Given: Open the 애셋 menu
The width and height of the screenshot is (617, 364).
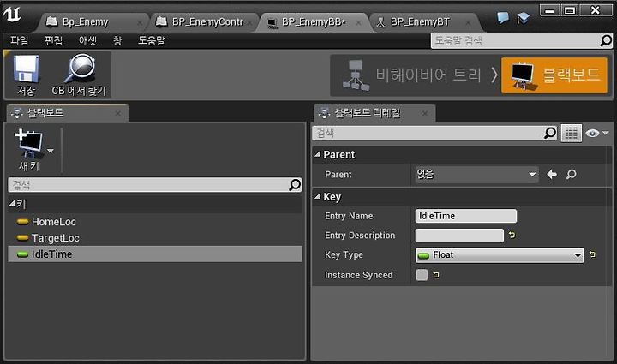Looking at the screenshot, I should coord(87,40).
